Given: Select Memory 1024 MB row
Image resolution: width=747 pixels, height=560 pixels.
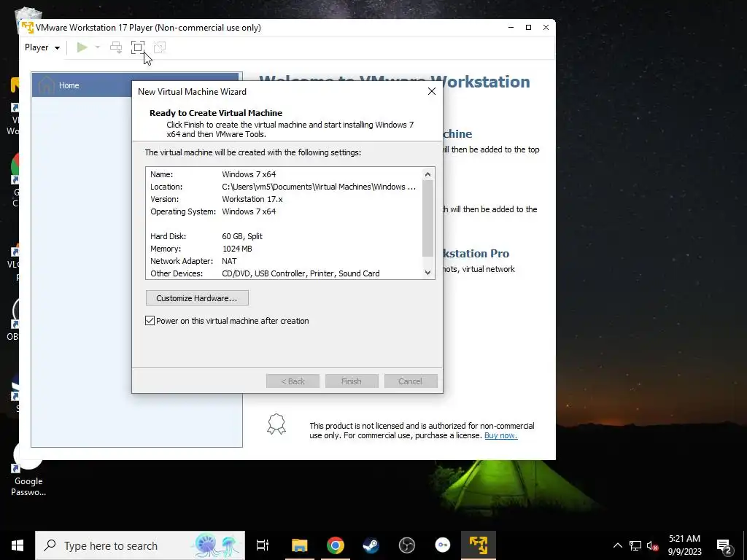Looking at the screenshot, I should [x=284, y=249].
